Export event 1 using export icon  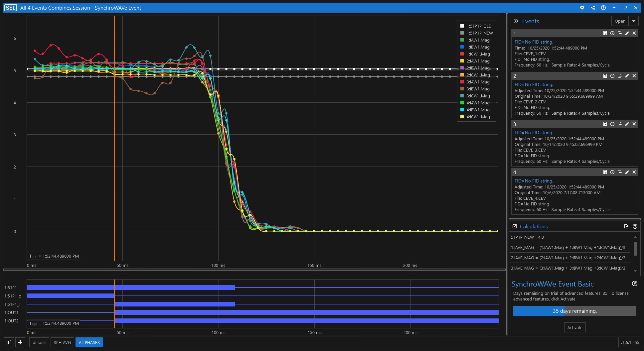point(620,33)
